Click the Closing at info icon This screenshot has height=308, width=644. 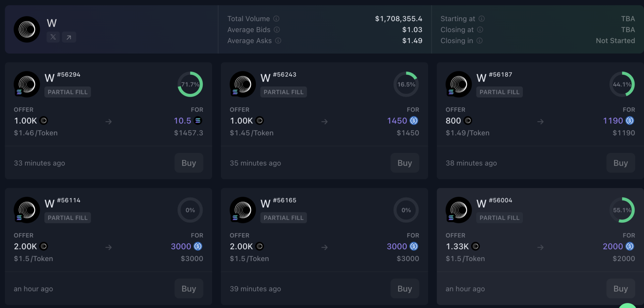click(480, 30)
